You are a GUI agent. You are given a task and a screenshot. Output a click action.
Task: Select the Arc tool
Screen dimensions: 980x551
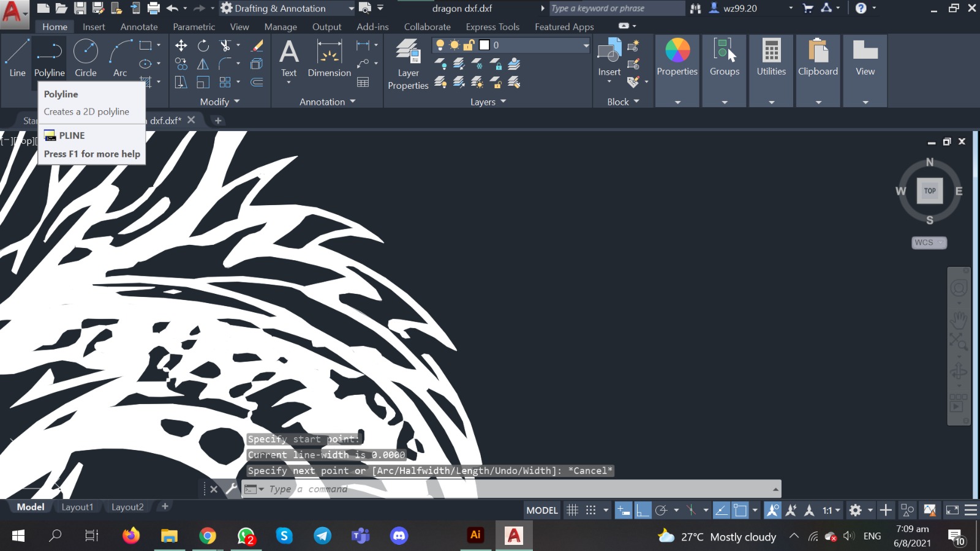120,59
